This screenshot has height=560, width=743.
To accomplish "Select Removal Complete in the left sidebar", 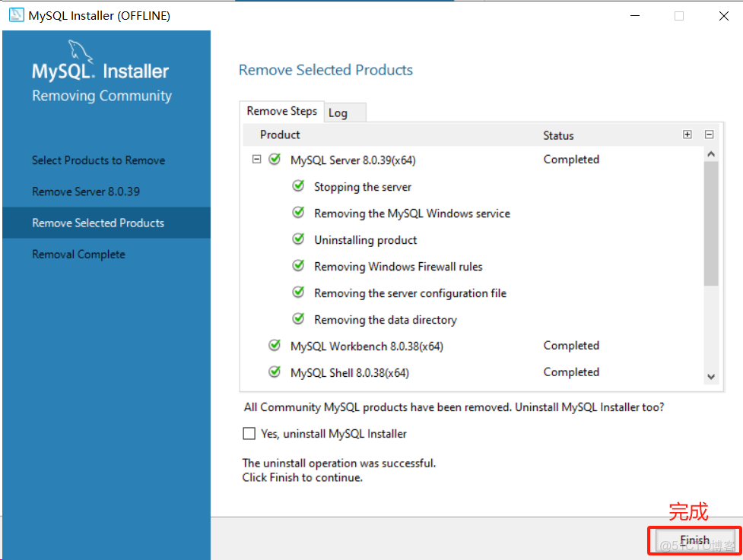I will coord(78,254).
